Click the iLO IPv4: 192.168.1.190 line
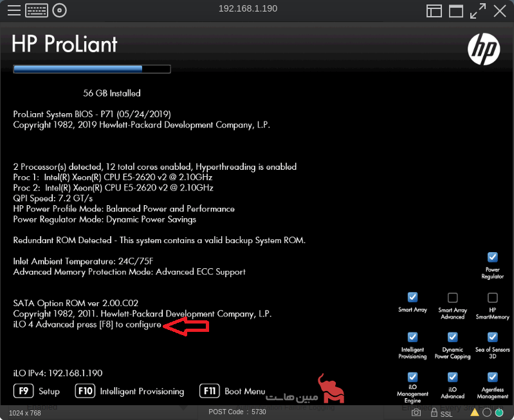This screenshot has width=514, height=420. coord(58,373)
